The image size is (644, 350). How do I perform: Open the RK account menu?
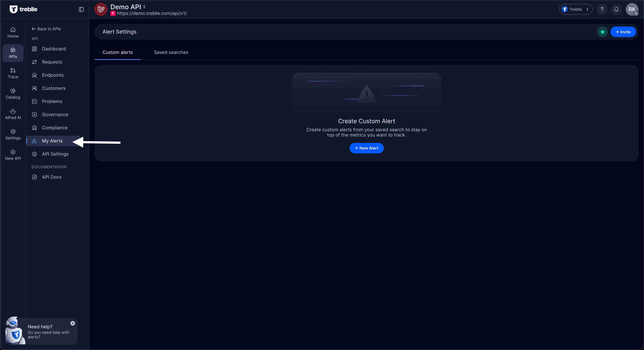[632, 9]
